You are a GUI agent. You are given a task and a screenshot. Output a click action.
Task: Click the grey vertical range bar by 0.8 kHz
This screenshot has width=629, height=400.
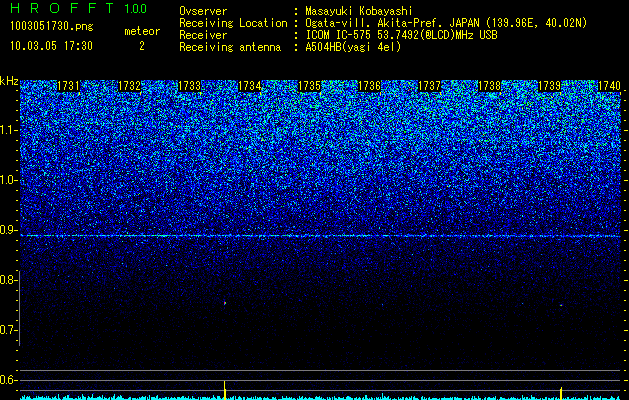pyautogui.click(x=19, y=308)
